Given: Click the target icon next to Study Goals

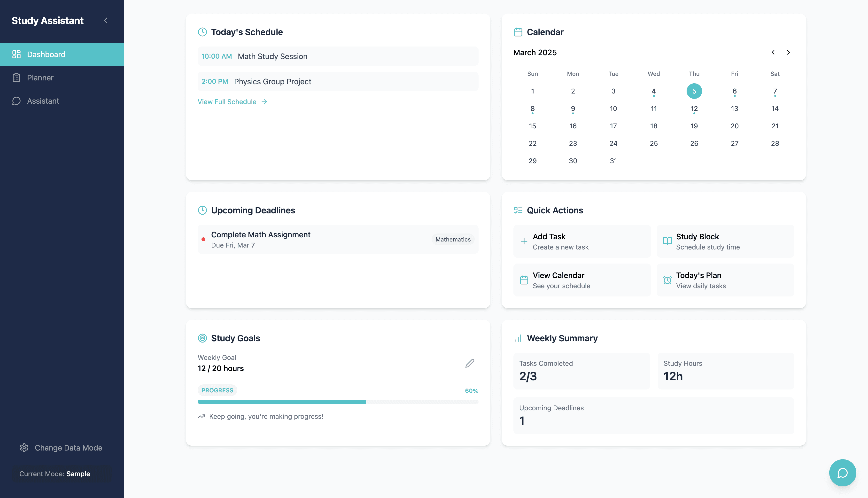Looking at the screenshot, I should click(202, 338).
